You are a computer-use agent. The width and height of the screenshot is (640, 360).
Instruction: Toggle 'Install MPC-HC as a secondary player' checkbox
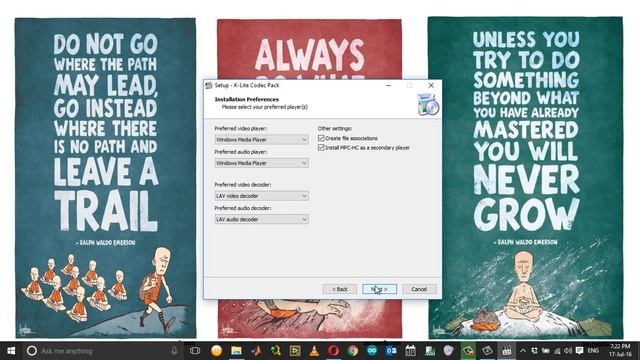click(321, 148)
